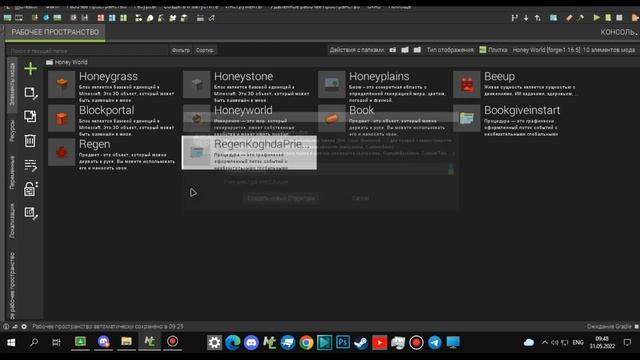Click the green play run client icon
This screenshot has height=360, width=640.
tap(597, 18)
